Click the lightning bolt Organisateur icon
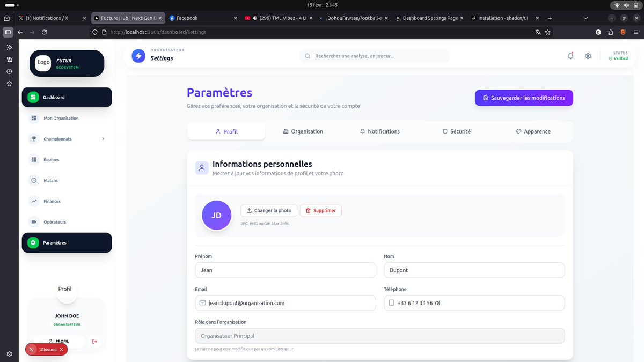 click(x=138, y=56)
